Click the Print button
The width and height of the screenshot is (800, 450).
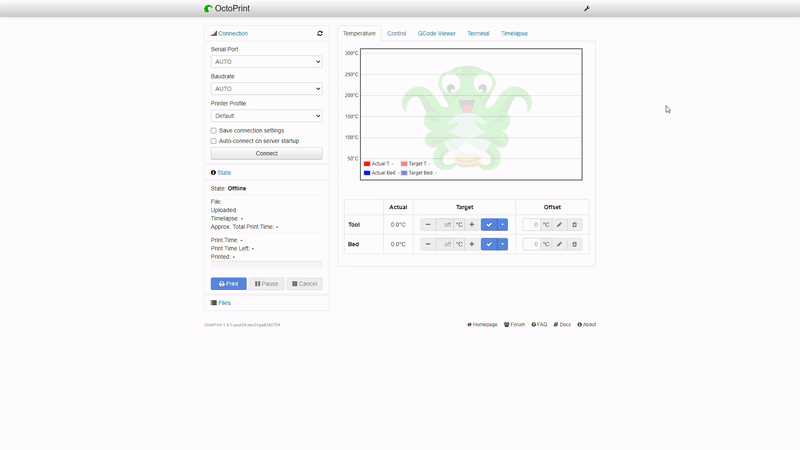[229, 284]
